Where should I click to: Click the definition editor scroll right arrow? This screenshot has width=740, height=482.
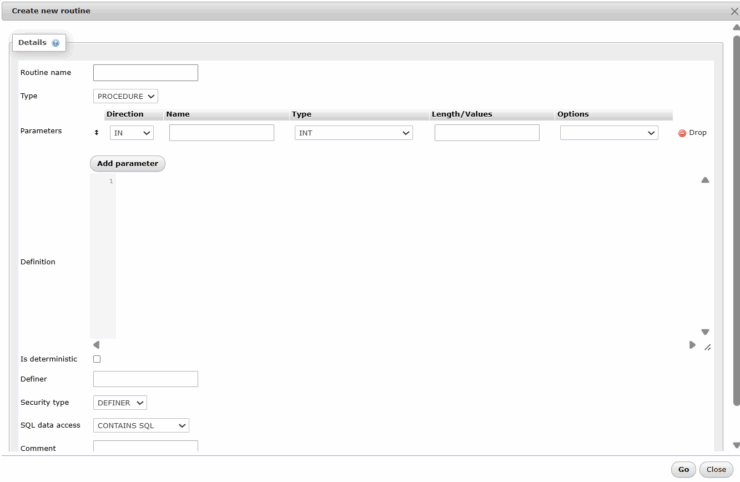point(692,345)
